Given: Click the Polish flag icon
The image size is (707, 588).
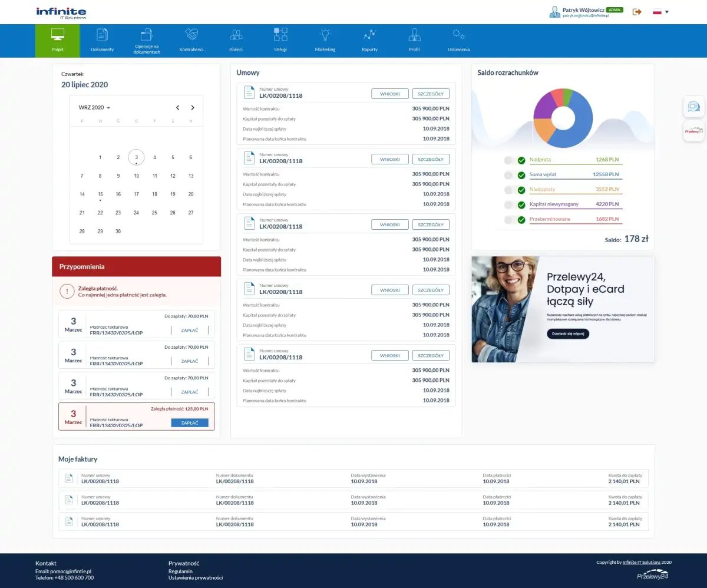Looking at the screenshot, I should pos(657,12).
